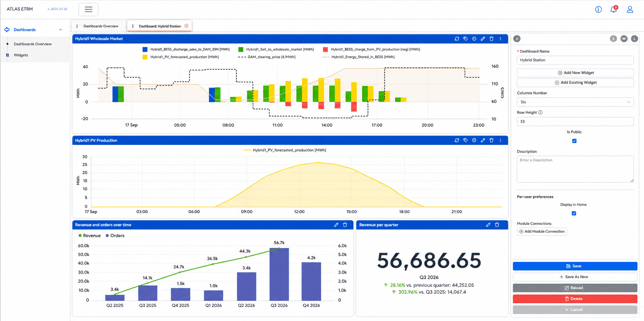Toggle Hybrid1_Energy_Stored_in_BESS legend entry
Image resolution: width=644 pixels, height=321 pixels.
(358, 57)
